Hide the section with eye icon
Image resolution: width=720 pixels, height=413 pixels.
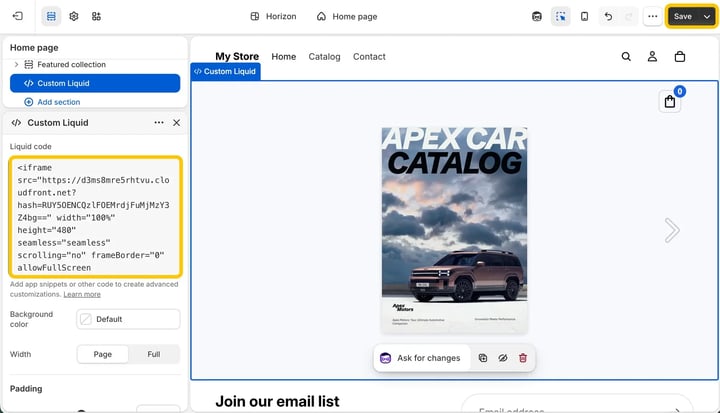503,358
